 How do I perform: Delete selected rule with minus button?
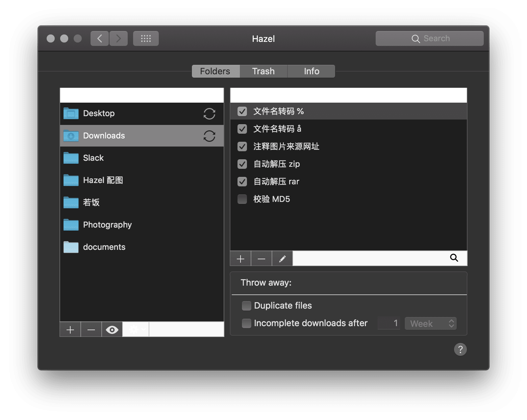click(x=261, y=259)
